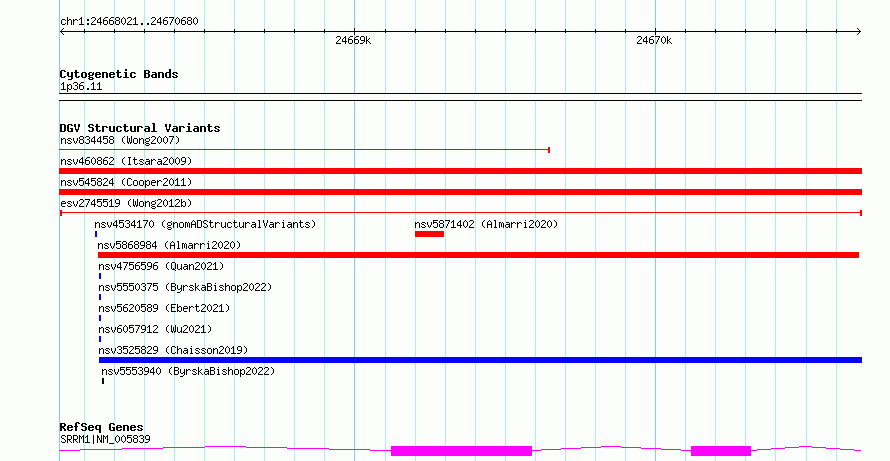
Task: Click the small blue nsv6057912 marker
Action: tap(100, 339)
